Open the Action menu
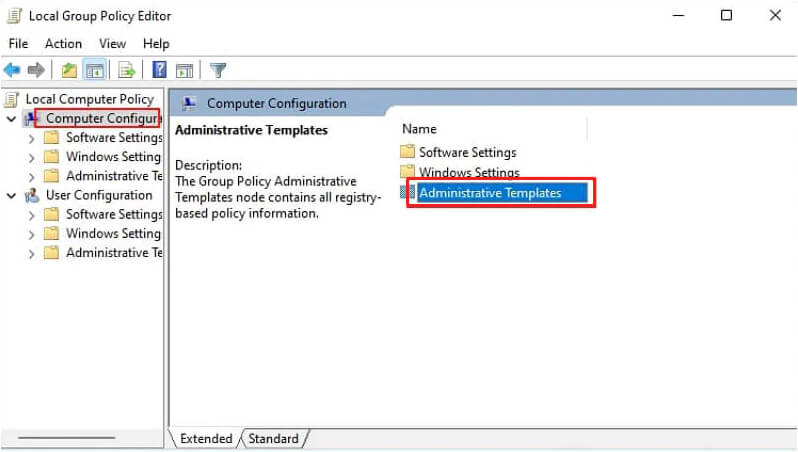798x452 pixels. coord(63,44)
